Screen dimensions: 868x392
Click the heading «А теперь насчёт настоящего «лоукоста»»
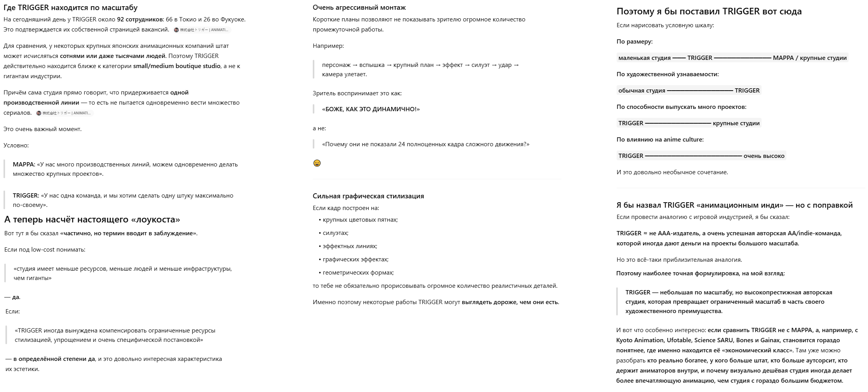92,219
